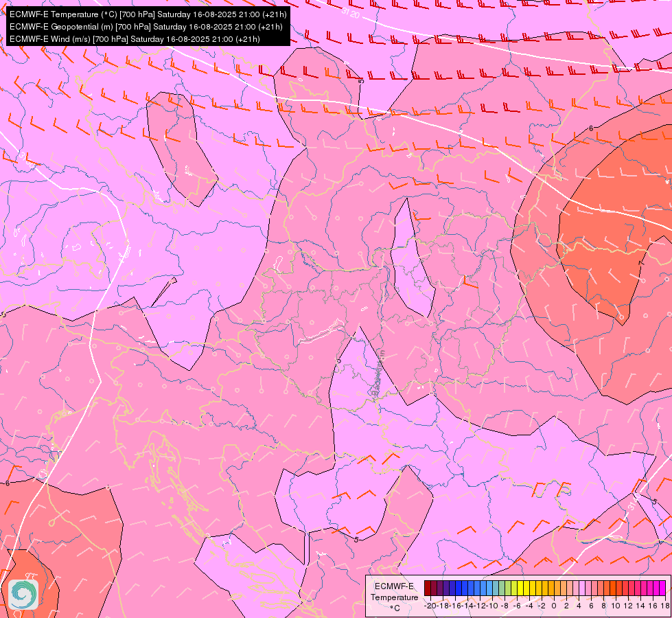Pick the dark red -20 legend swatch
The width and height of the screenshot is (672, 618).
tap(427, 588)
